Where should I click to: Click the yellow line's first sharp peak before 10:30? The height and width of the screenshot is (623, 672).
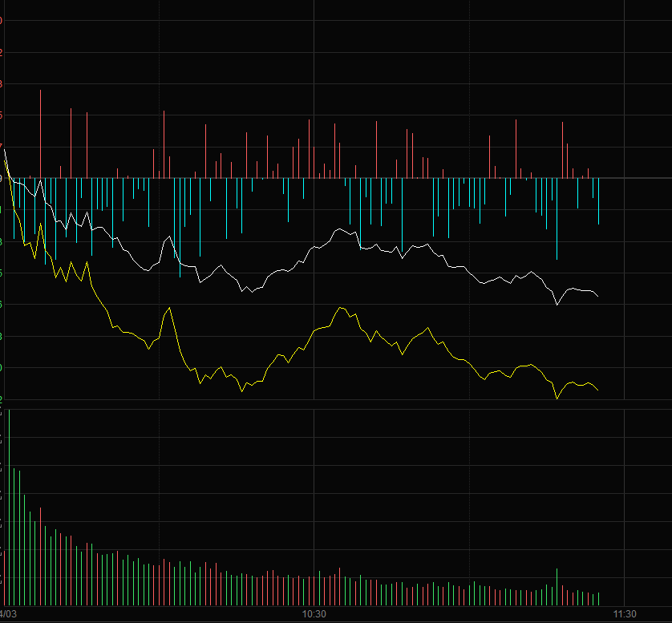pyautogui.click(x=168, y=308)
